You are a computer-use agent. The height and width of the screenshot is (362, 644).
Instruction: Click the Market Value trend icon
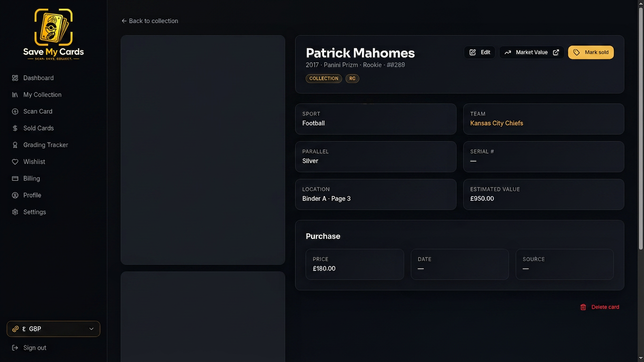tap(508, 52)
